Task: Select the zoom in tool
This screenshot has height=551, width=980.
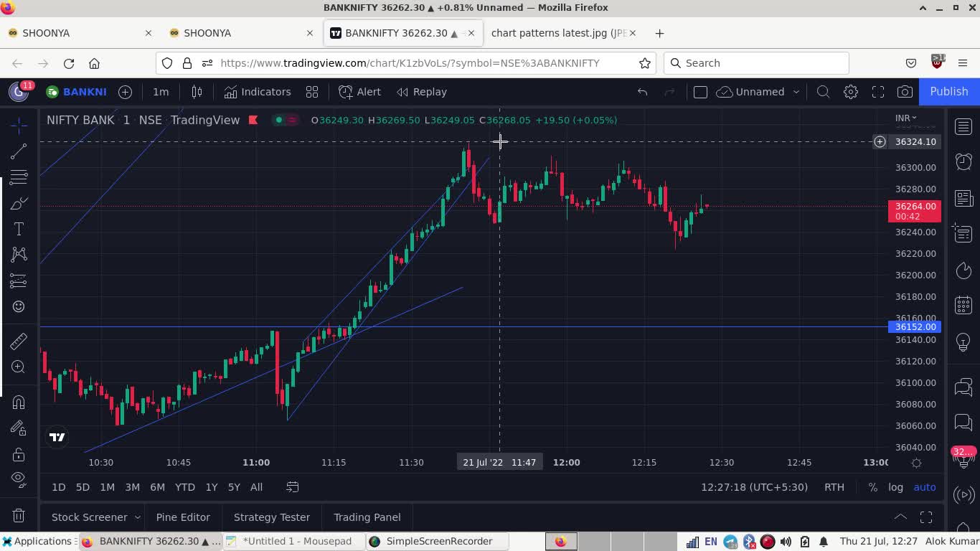Action: (x=19, y=367)
